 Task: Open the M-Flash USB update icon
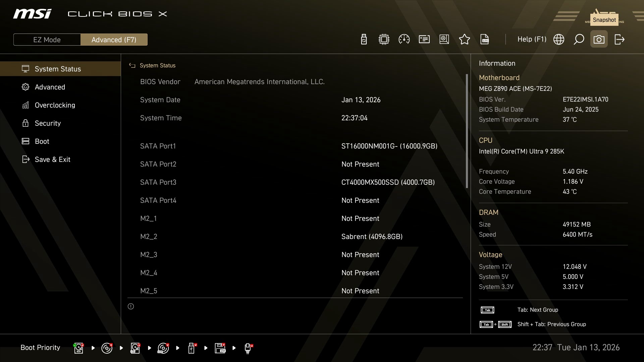[364, 40]
